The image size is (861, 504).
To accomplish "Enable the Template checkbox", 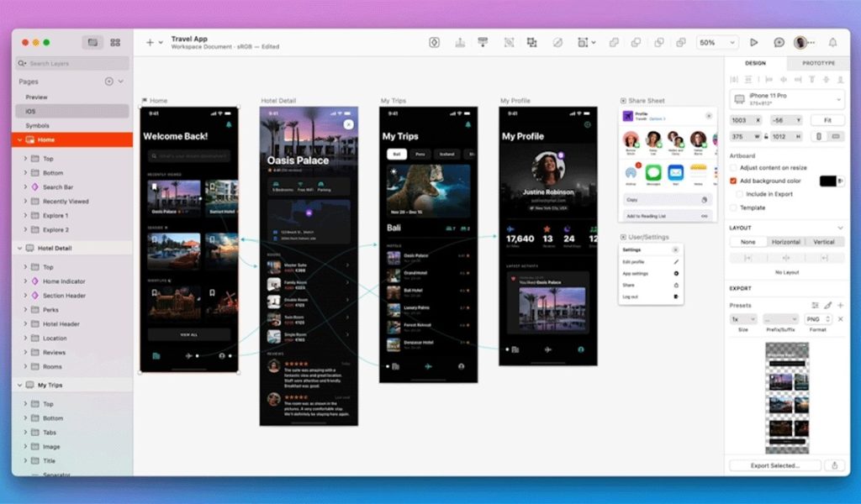I will pos(733,207).
